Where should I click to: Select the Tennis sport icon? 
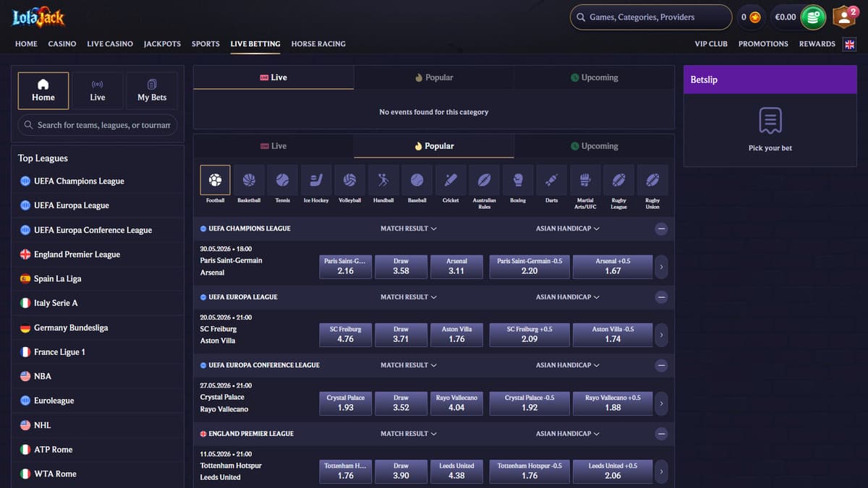(282, 180)
